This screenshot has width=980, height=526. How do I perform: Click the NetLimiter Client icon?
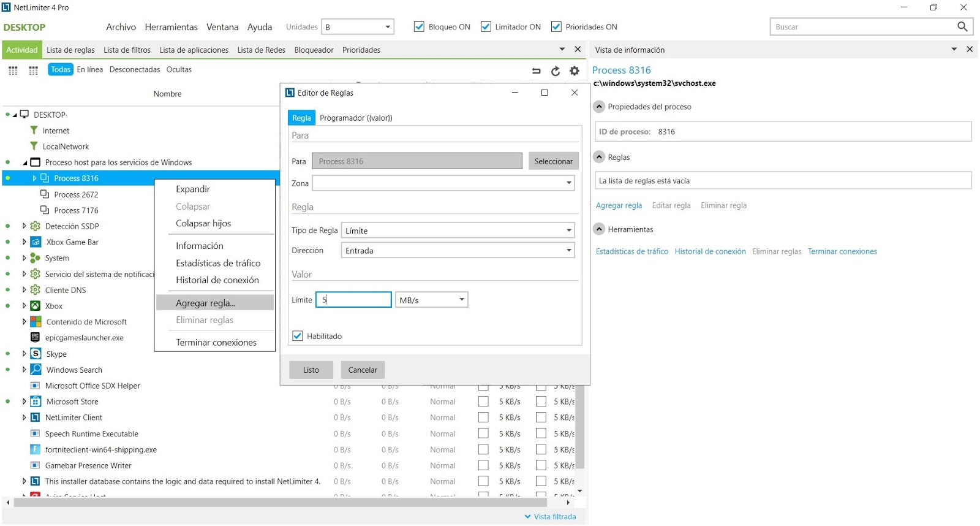36,417
